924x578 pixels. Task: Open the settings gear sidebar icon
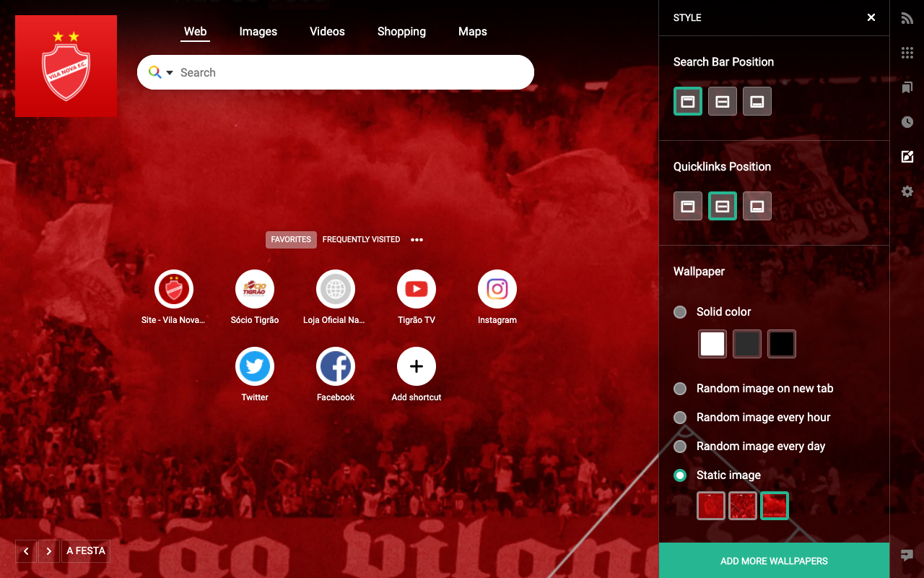[x=907, y=191]
